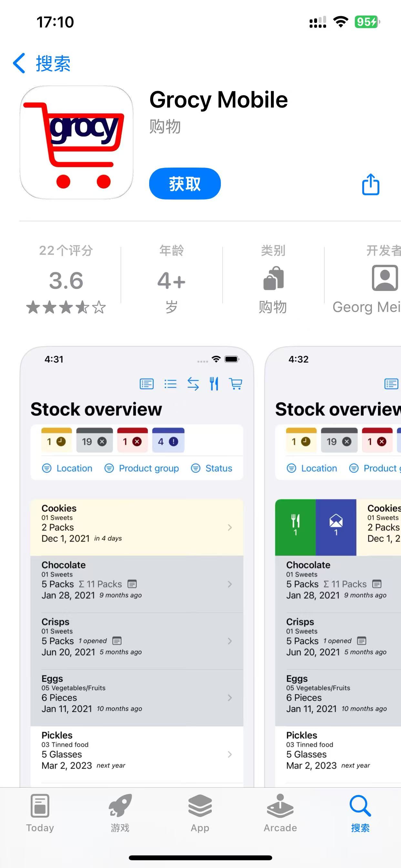This screenshot has height=868, width=401.
Task: Open the first Stock overview screenshot
Action: pyautogui.click(x=137, y=567)
